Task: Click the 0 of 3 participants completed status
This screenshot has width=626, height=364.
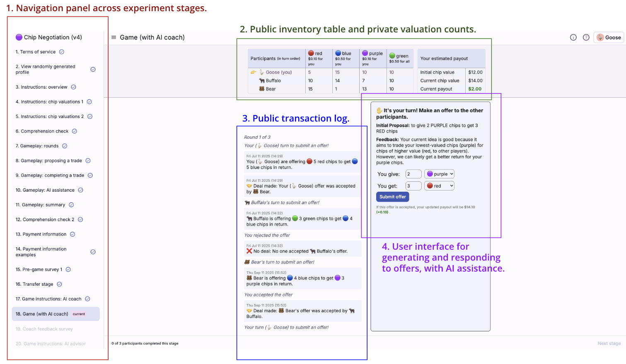Action: (x=145, y=343)
